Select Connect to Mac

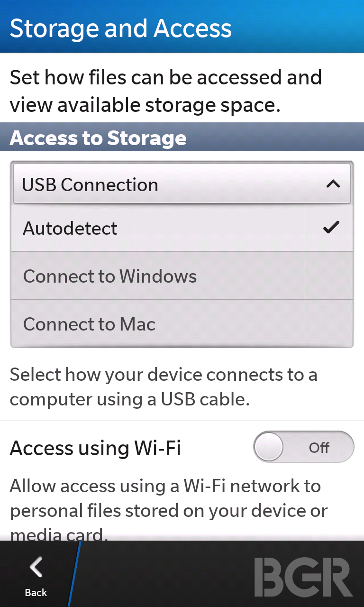[182, 324]
